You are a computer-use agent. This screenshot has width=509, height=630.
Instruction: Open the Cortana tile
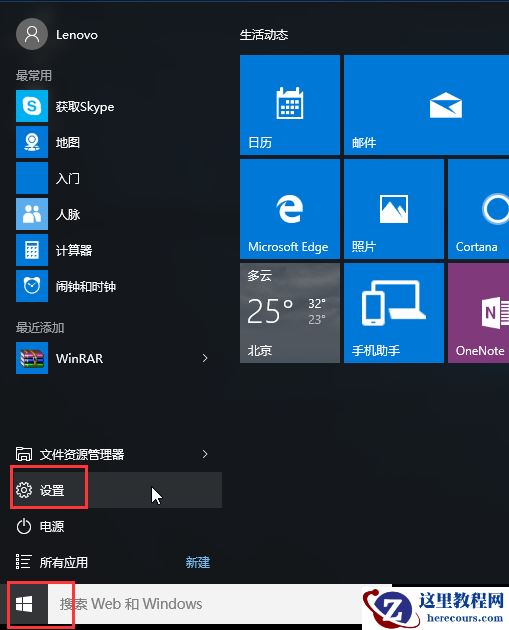[478, 209]
